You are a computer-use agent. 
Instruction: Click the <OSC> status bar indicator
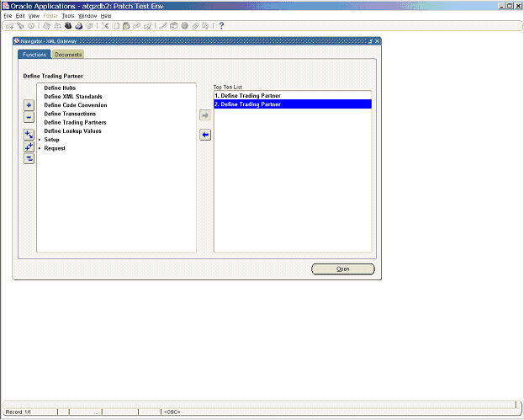click(172, 412)
